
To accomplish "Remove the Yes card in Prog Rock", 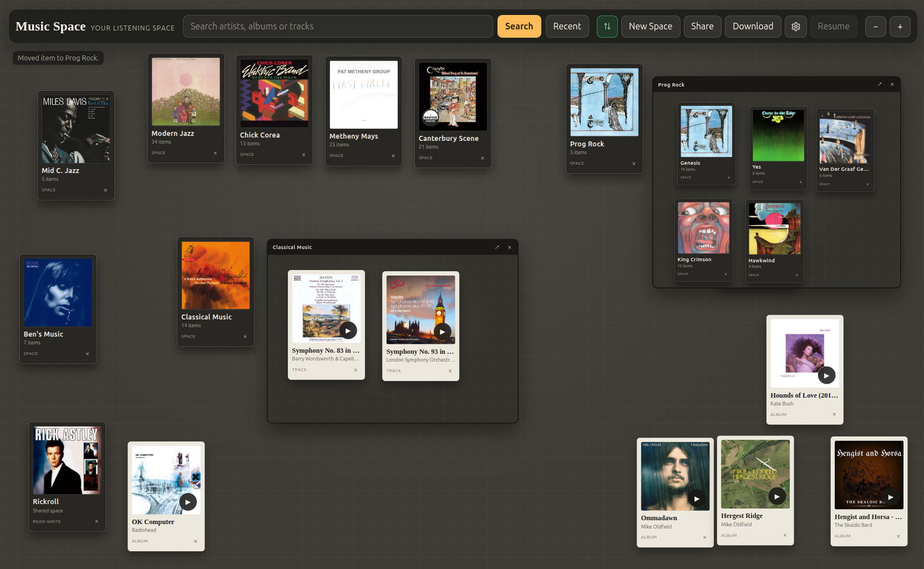I will [800, 182].
